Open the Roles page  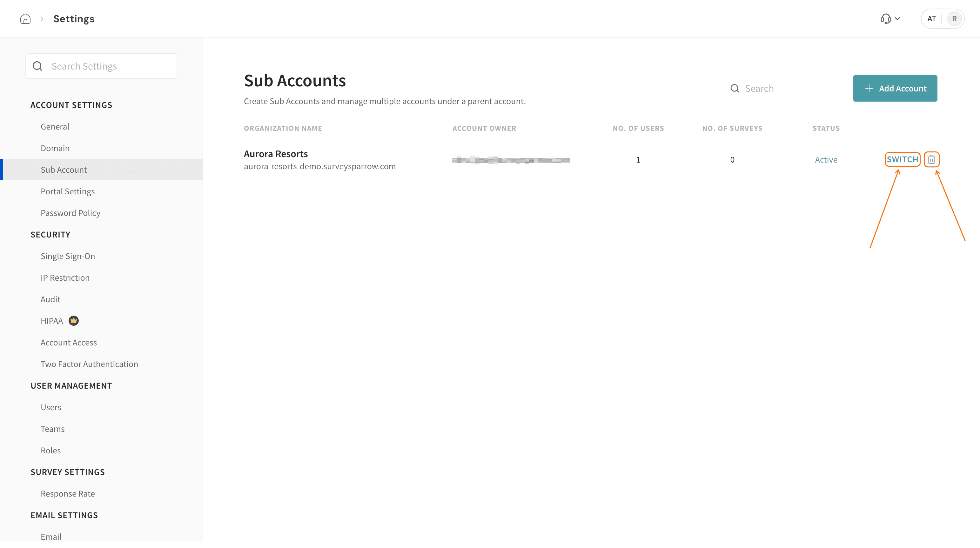click(50, 451)
